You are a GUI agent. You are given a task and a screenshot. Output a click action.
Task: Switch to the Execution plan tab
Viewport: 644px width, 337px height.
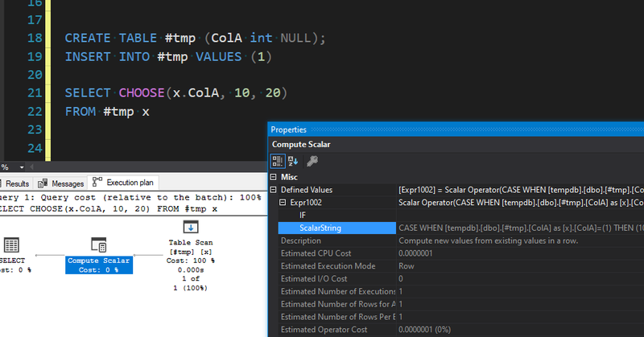pyautogui.click(x=123, y=183)
